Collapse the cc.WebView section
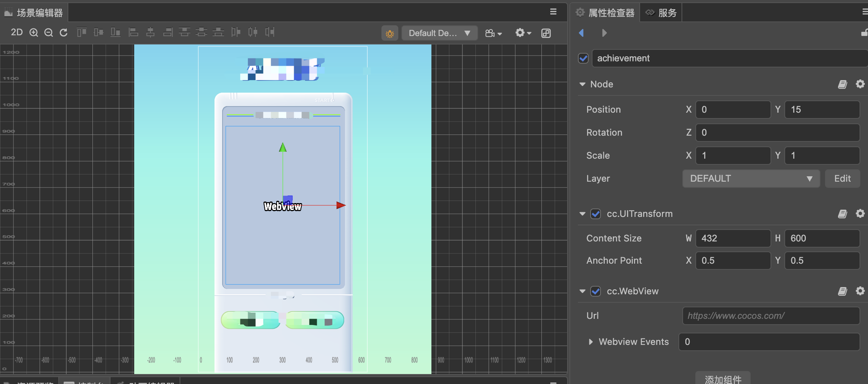Image resolution: width=868 pixels, height=384 pixels. coord(583,291)
